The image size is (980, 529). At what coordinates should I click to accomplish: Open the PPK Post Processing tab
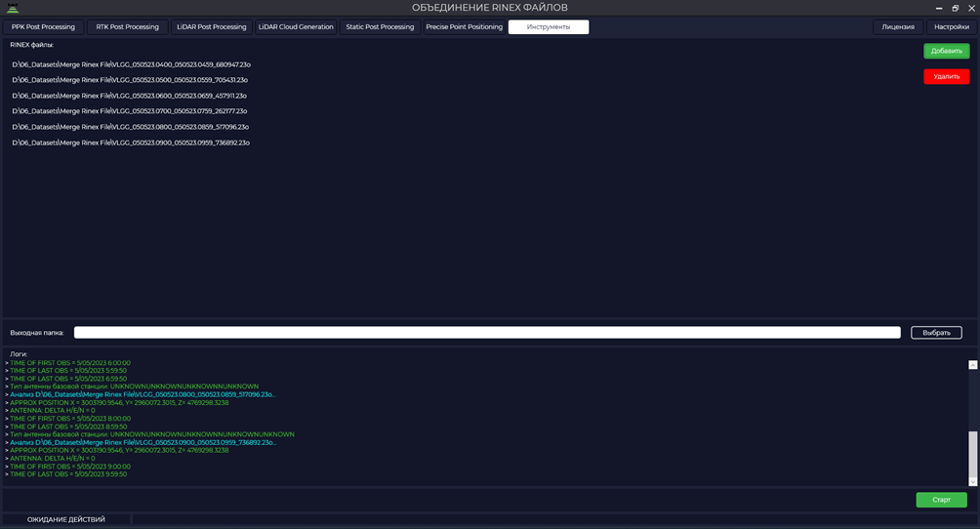click(x=43, y=27)
